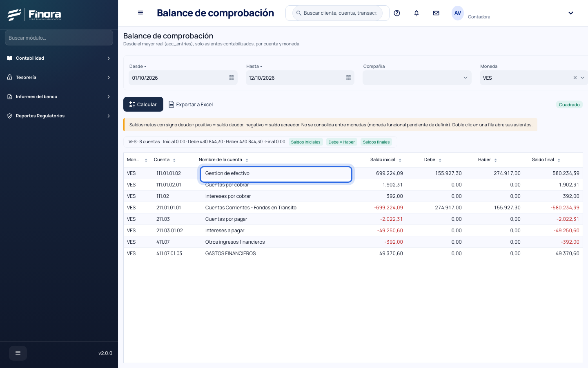The width and height of the screenshot is (588, 368).
Task: Clear the VES currency selection
Action: pyautogui.click(x=575, y=78)
